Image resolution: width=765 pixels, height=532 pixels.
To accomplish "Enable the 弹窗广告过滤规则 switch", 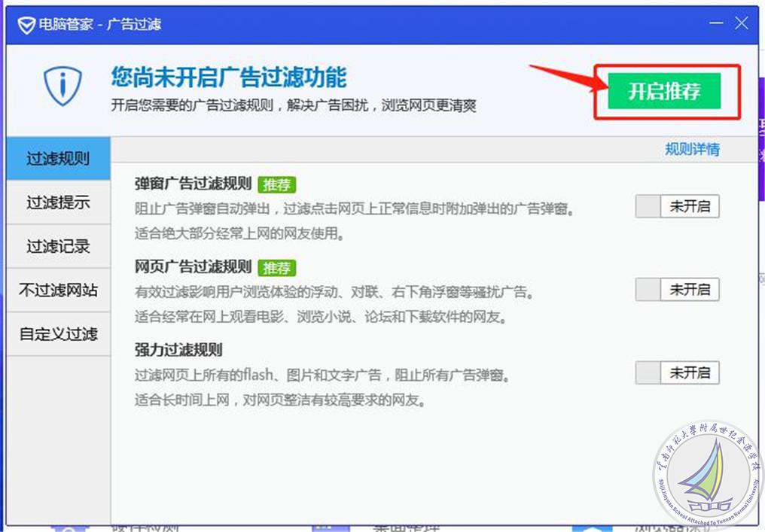I will tap(677, 207).
